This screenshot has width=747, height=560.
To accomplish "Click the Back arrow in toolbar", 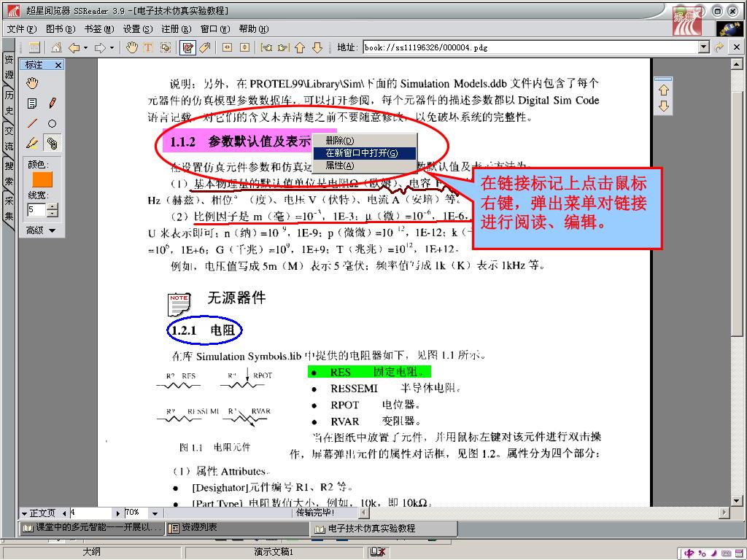I will click(74, 47).
